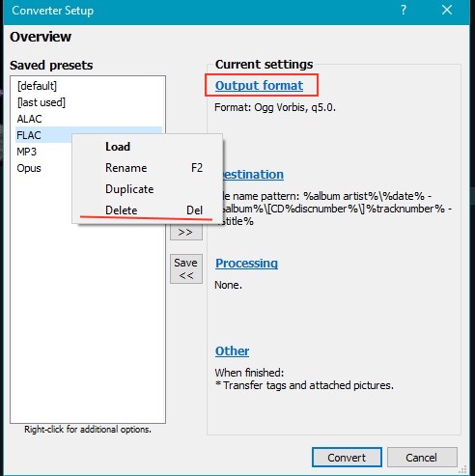
Task: Open the Other settings link
Action: click(x=232, y=350)
